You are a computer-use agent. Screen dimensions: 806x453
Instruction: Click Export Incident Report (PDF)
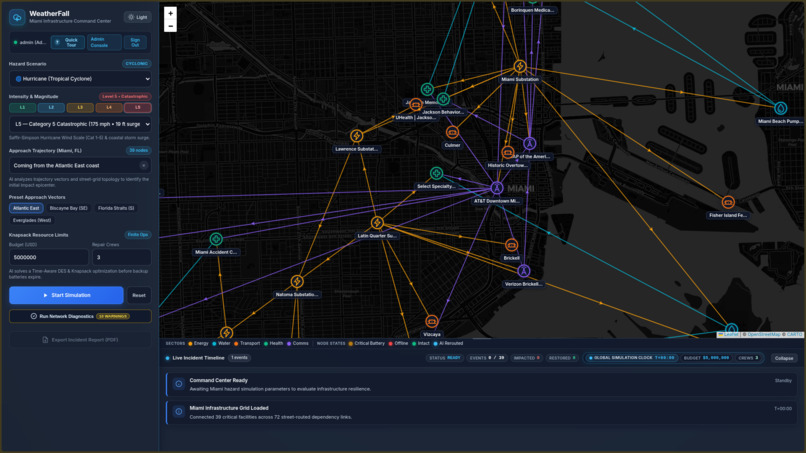click(x=80, y=340)
